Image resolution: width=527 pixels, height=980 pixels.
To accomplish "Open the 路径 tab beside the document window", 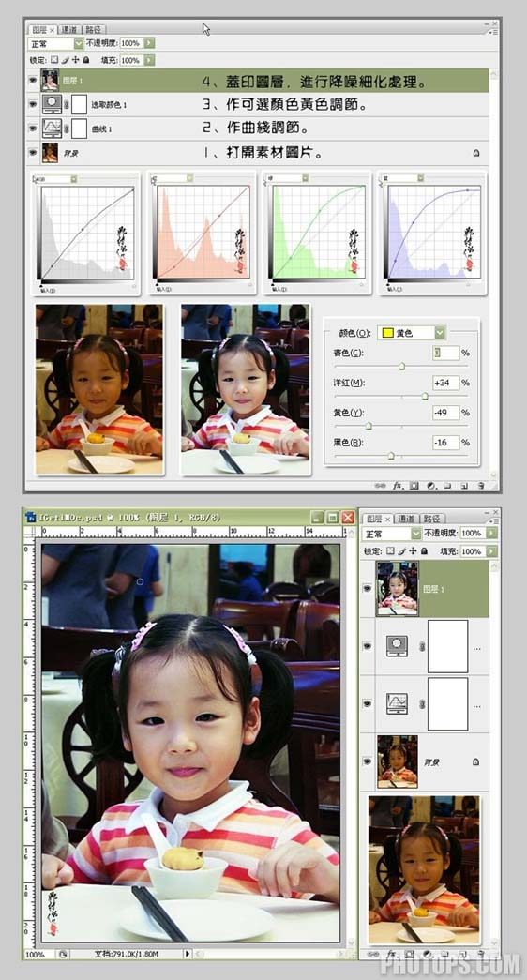I will (x=431, y=518).
